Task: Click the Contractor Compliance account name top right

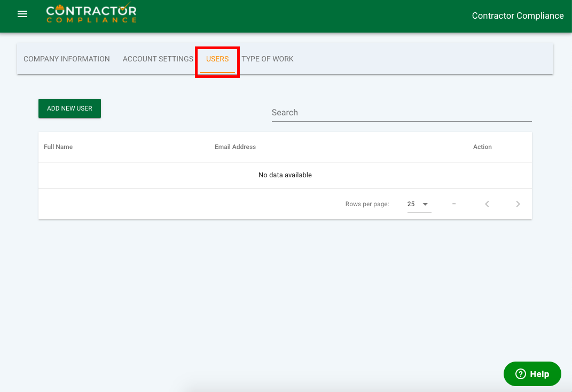Action: (x=518, y=16)
